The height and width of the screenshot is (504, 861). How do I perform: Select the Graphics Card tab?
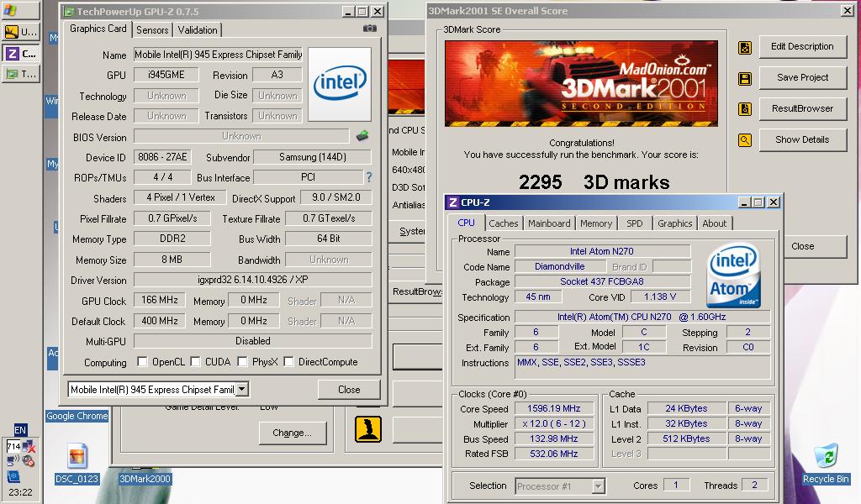coord(98,29)
